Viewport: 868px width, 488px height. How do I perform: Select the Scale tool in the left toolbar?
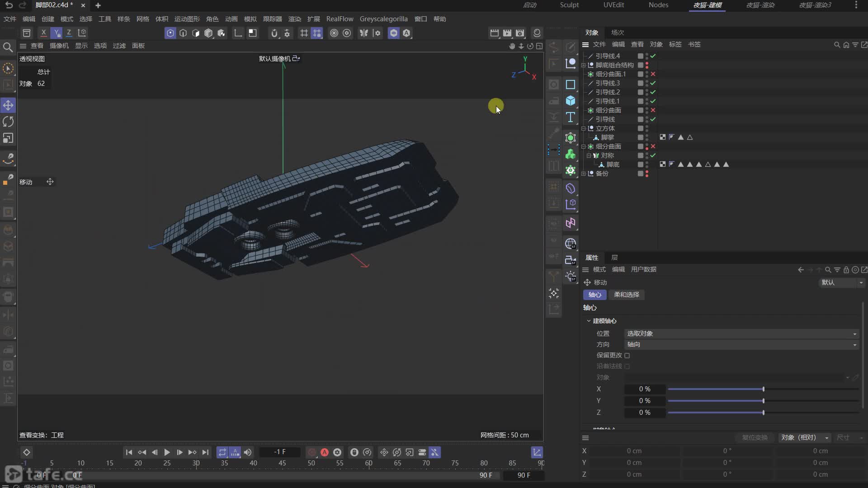[8, 138]
